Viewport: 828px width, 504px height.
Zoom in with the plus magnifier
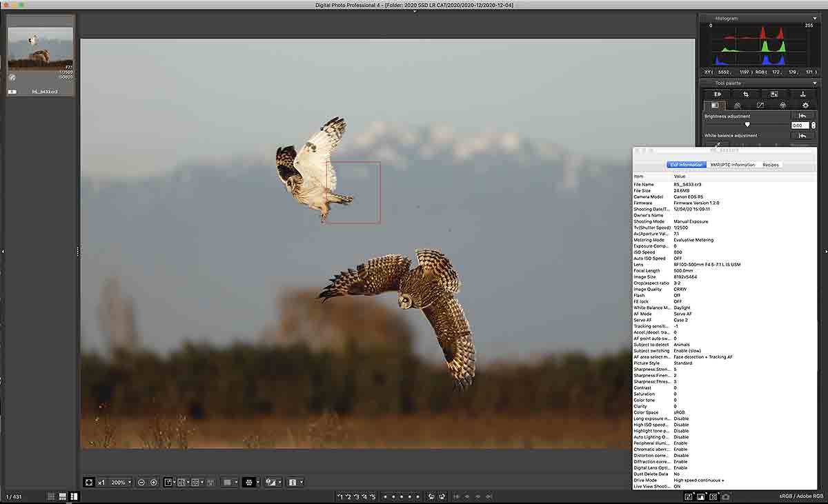pyautogui.click(x=154, y=483)
